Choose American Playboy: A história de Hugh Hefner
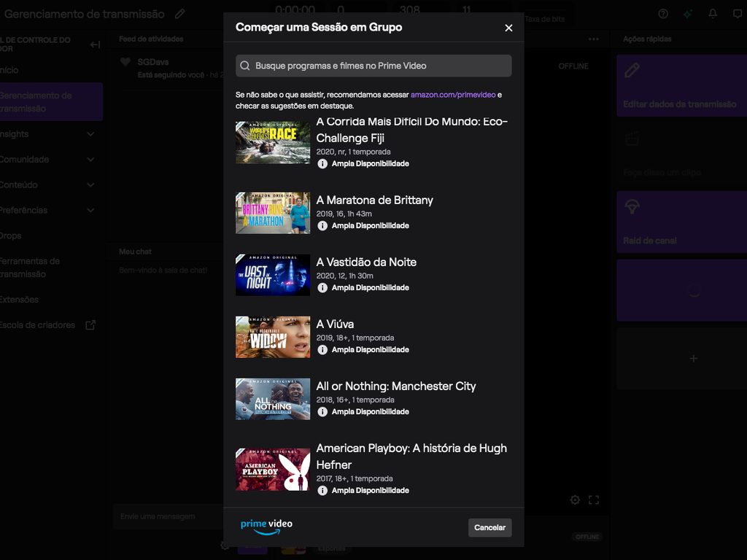Viewport: 747px width, 560px height. (411, 456)
